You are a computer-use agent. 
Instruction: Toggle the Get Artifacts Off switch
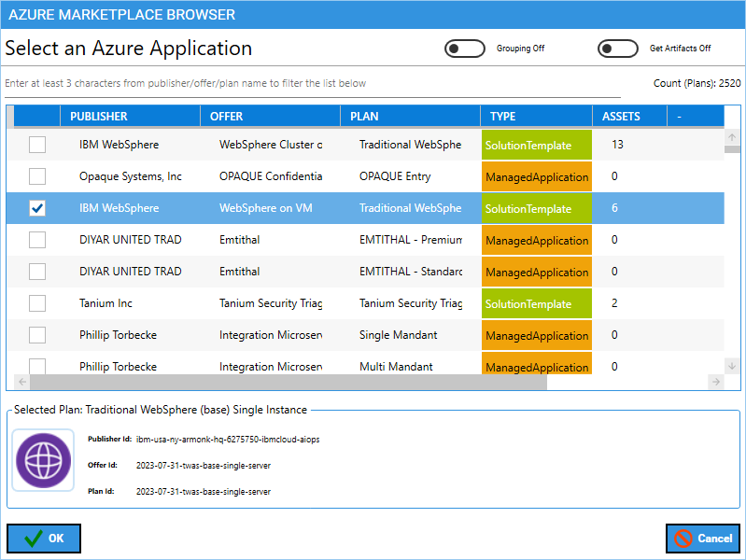pos(617,49)
